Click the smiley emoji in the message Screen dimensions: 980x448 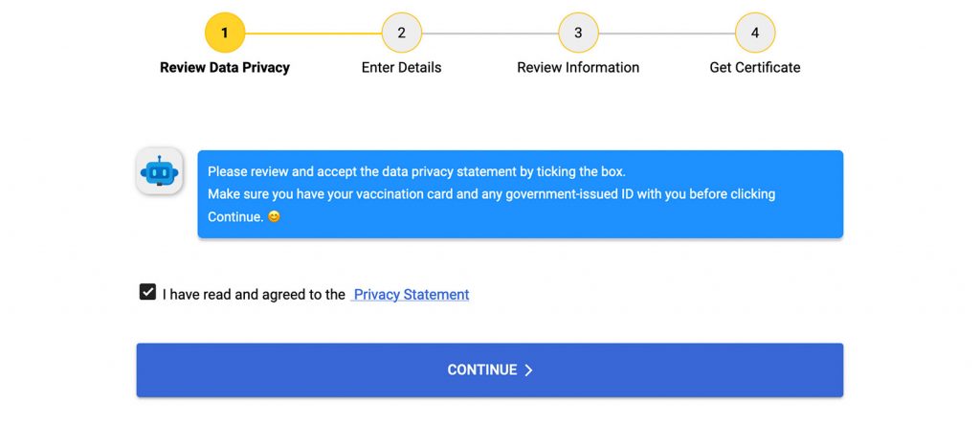pyautogui.click(x=274, y=216)
